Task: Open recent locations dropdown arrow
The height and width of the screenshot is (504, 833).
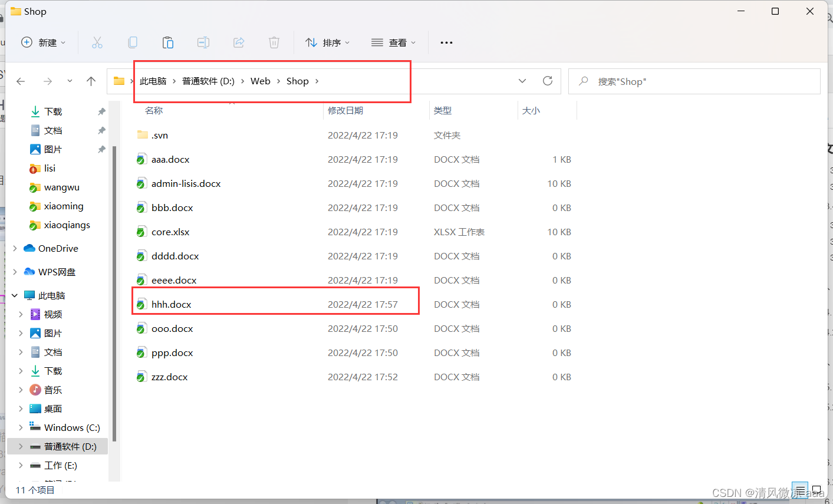Action: (70, 81)
